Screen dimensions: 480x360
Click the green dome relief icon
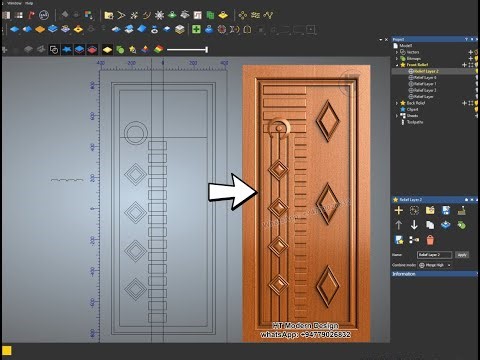[172, 15]
